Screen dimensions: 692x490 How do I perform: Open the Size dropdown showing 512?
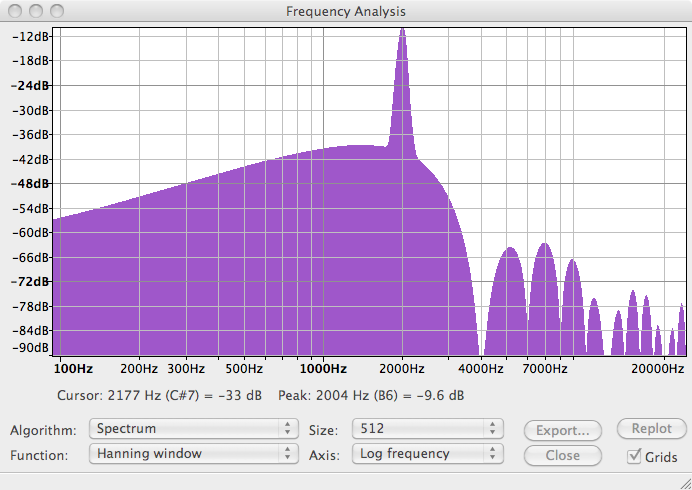pos(428,429)
